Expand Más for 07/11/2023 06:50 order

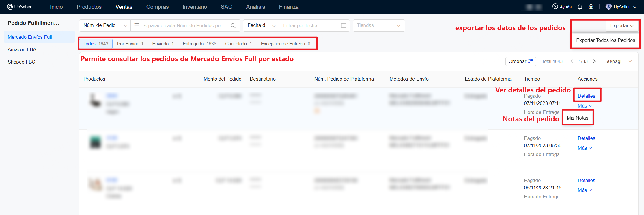pyautogui.click(x=585, y=148)
